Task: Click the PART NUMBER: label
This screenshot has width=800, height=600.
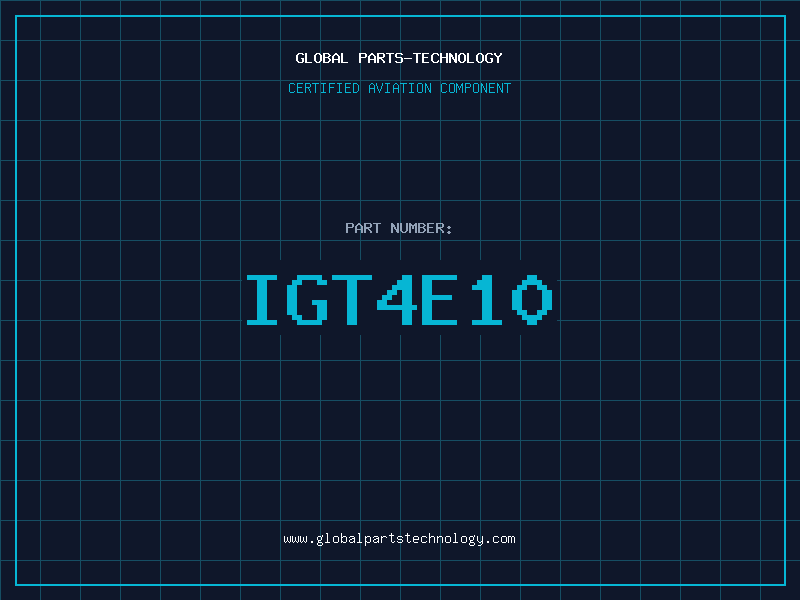Action: 398,228
